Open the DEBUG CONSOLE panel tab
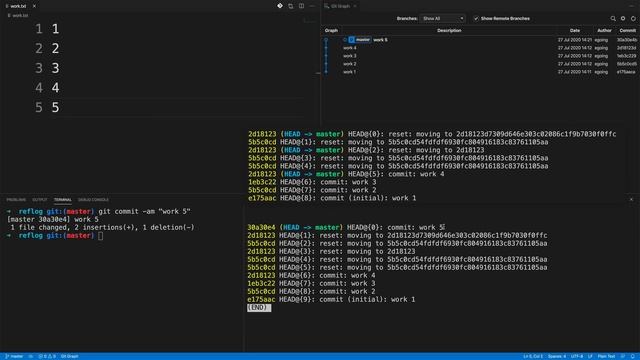 point(93,200)
